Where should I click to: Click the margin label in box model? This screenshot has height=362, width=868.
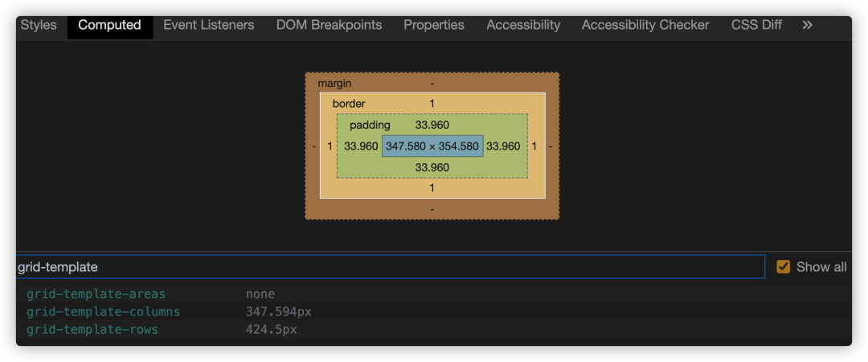[x=334, y=84]
